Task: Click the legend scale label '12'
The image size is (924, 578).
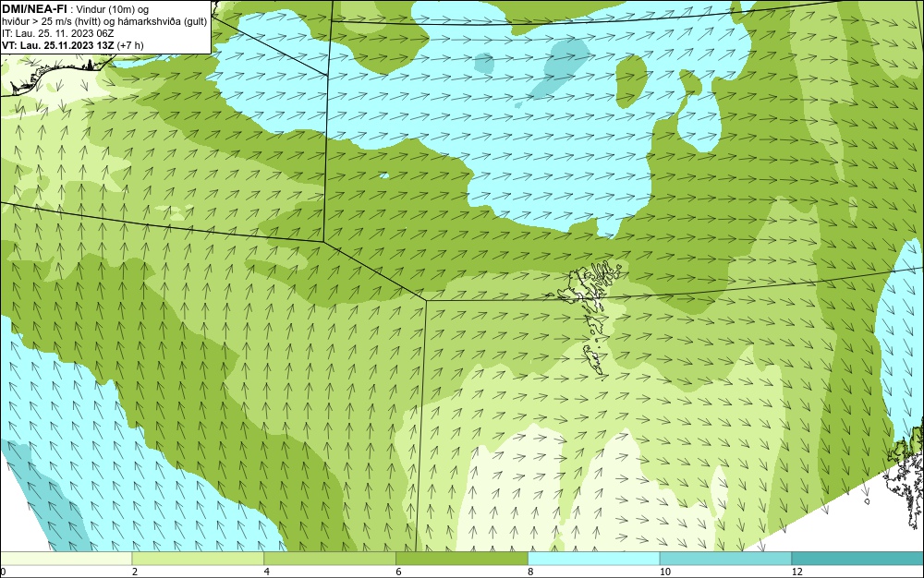Action: coord(797,572)
